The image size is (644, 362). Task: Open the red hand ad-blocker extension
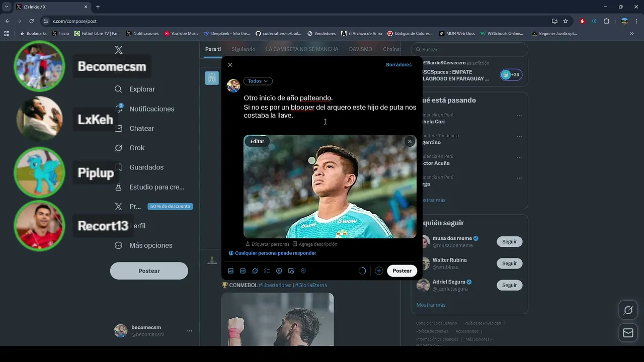583,21
